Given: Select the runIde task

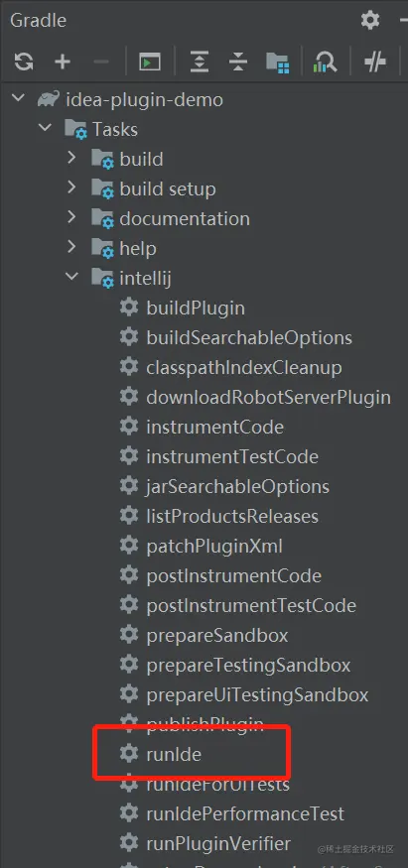Looking at the screenshot, I should click(174, 754).
